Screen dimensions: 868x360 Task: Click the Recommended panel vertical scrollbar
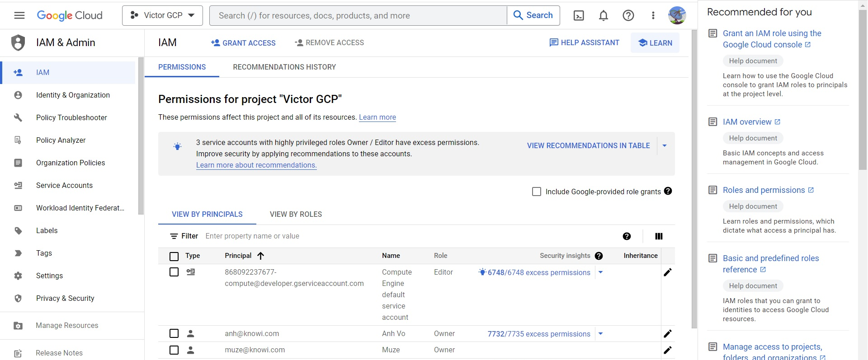pos(863,90)
